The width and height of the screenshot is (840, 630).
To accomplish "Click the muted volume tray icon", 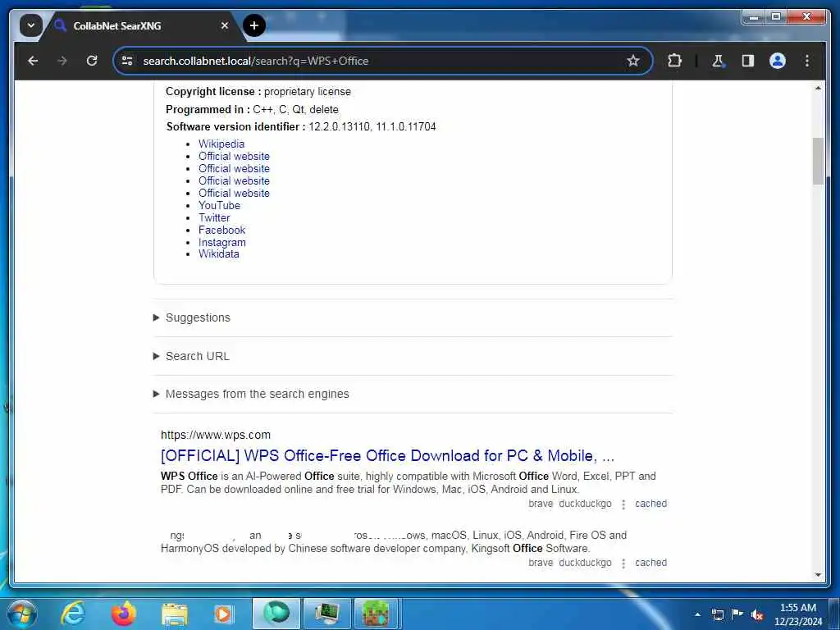I will coord(757,614).
